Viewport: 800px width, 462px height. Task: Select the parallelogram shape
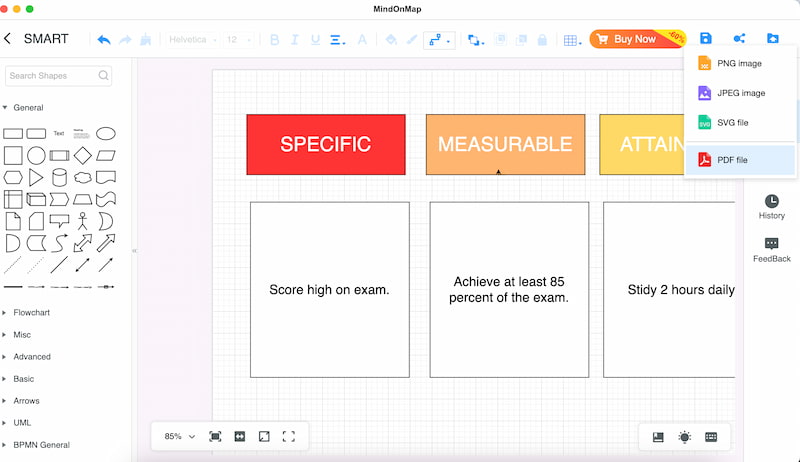tap(106, 156)
